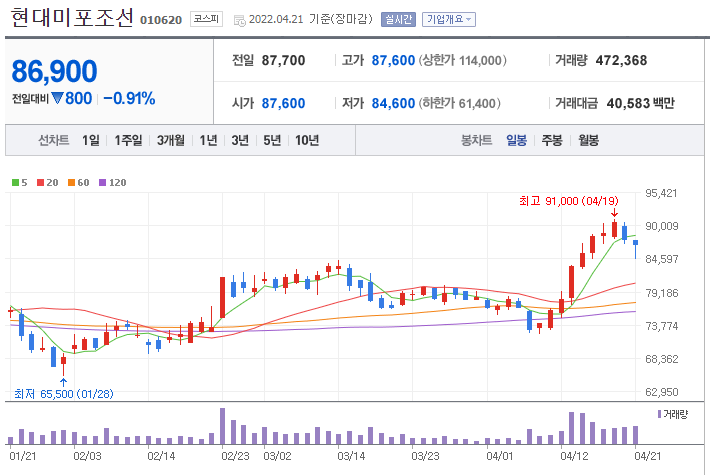Click the 02/23 date axis label
This screenshot has height=475, width=710.
point(235,456)
